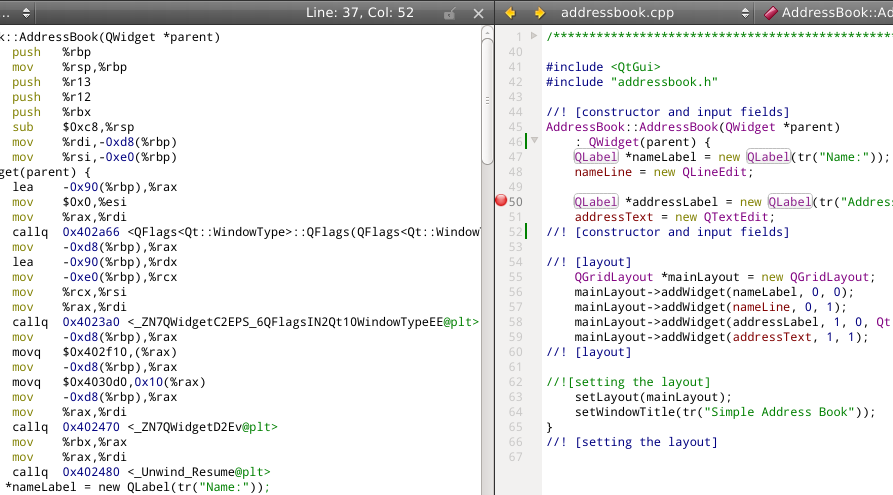Screen dimensions: 893x495
Task: Toggle the read-only lock icon in disassembly pane
Action: tap(449, 13)
